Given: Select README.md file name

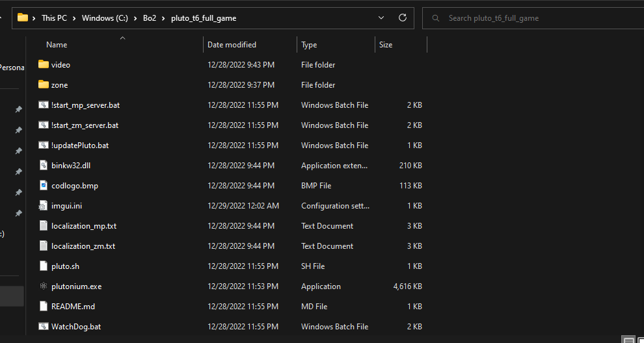Looking at the screenshot, I should 73,306.
